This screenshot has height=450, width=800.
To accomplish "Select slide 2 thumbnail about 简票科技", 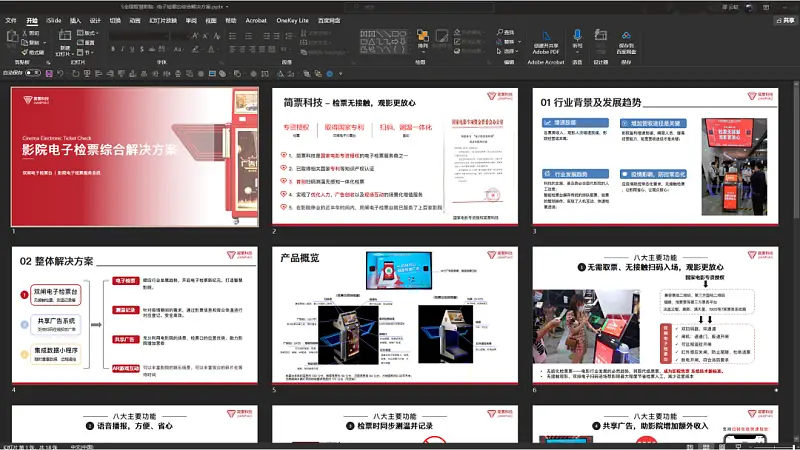I will (395, 156).
